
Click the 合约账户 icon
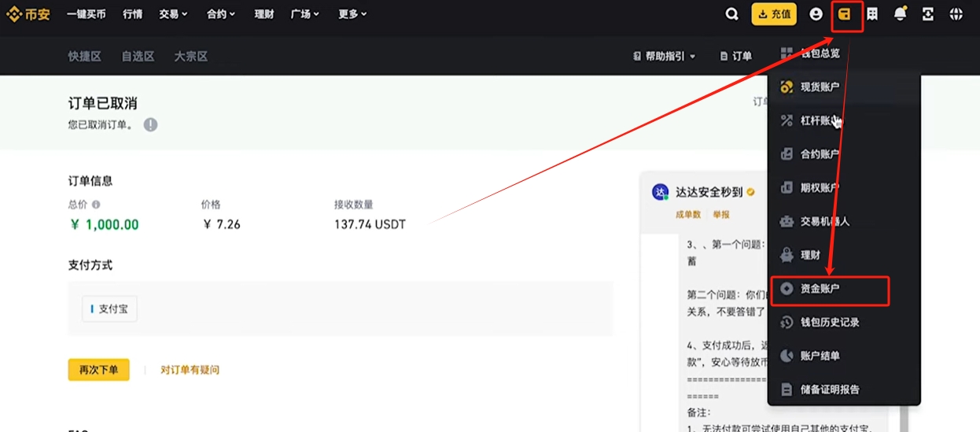click(786, 154)
